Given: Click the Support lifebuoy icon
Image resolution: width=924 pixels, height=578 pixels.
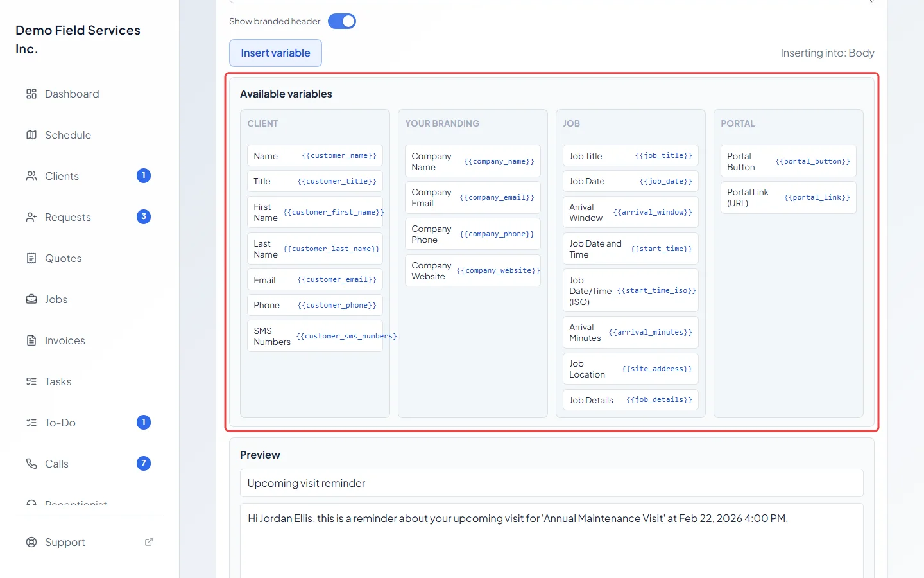Looking at the screenshot, I should [31, 542].
